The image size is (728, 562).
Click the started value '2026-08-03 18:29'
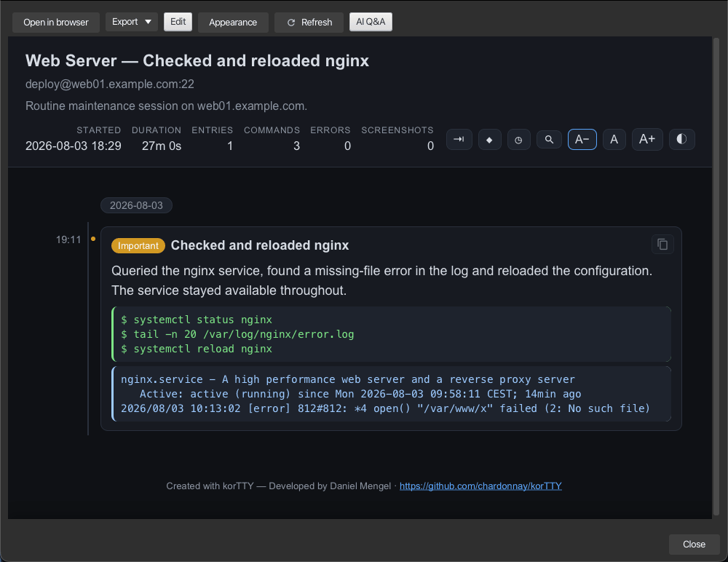click(74, 146)
